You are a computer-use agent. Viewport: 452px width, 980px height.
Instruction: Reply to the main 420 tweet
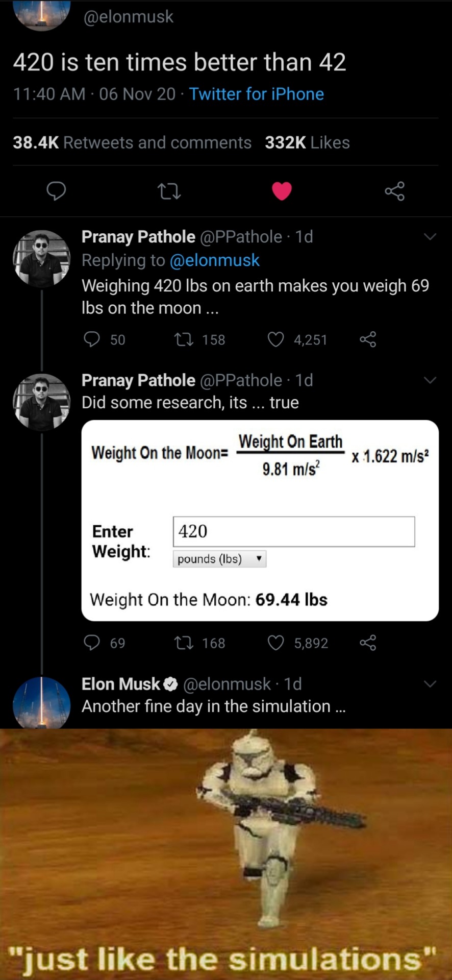click(56, 191)
